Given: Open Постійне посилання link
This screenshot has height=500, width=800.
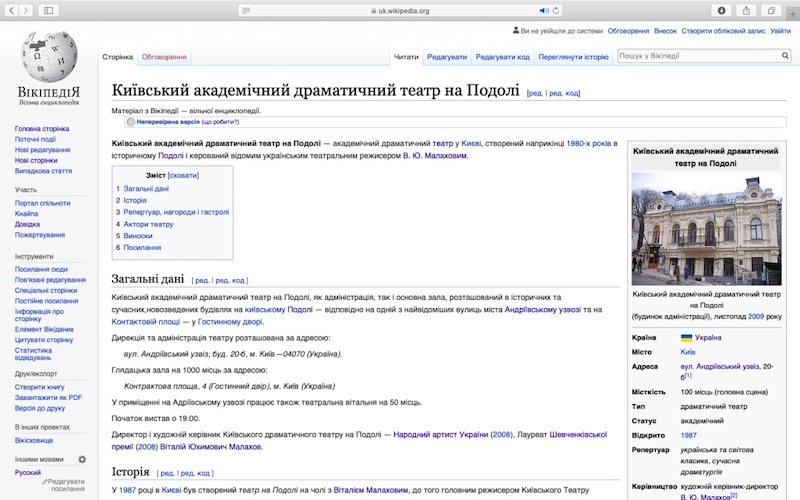Looking at the screenshot, I should [46, 301].
